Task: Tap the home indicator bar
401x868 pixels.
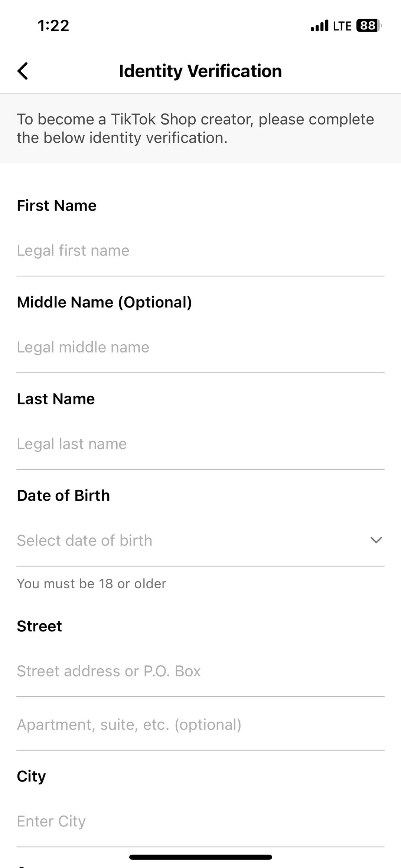Action: [200, 857]
